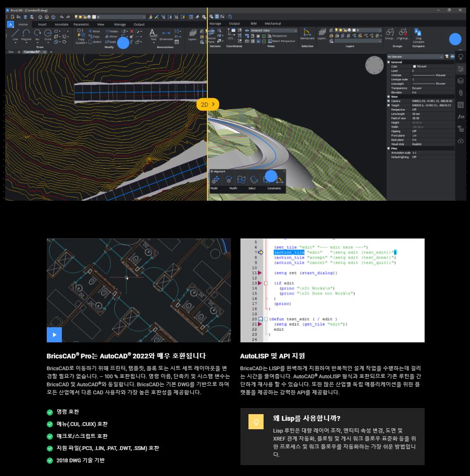Toggle the 2D comparison slider handle

click(x=208, y=104)
